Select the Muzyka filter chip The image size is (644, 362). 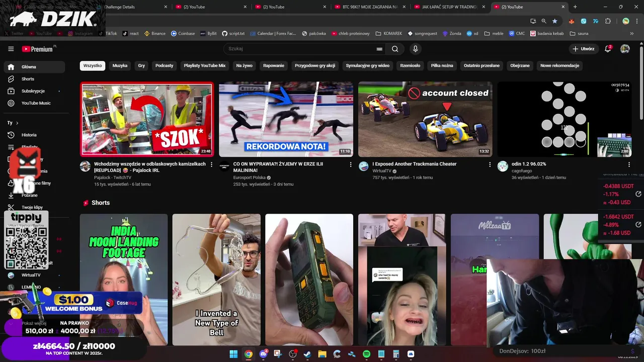point(120,66)
